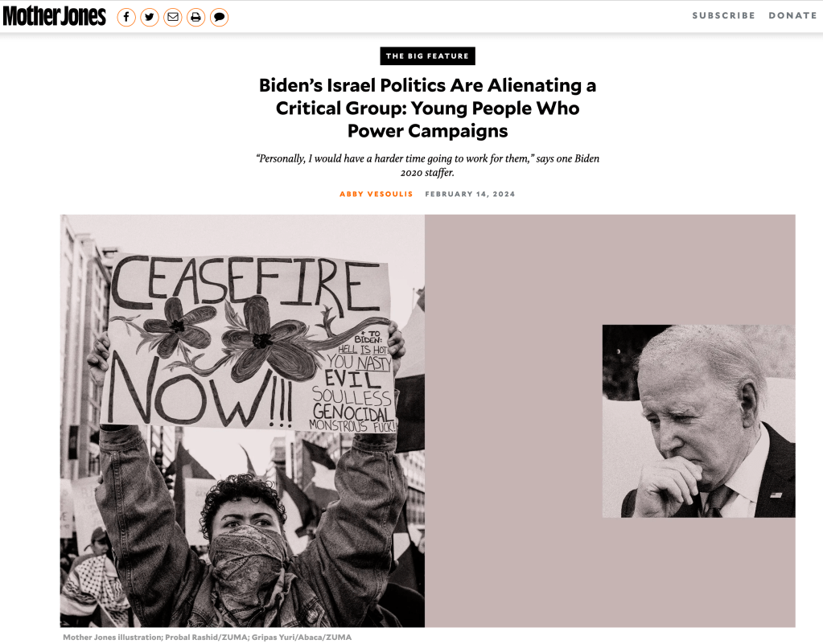Click the article headline about Biden's Israel politics
Viewport: 823px width, 644px height.
coord(427,108)
